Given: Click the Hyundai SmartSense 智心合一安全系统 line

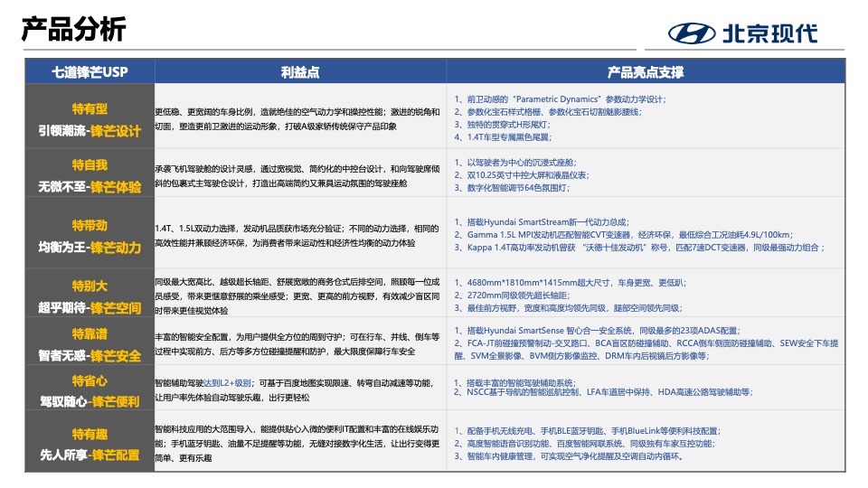Looking at the screenshot, I should (598, 331).
